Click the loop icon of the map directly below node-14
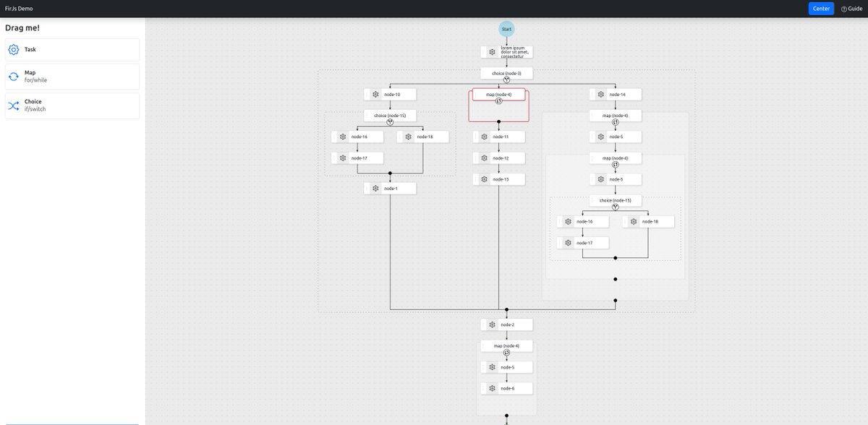The width and height of the screenshot is (868, 425). (x=616, y=122)
